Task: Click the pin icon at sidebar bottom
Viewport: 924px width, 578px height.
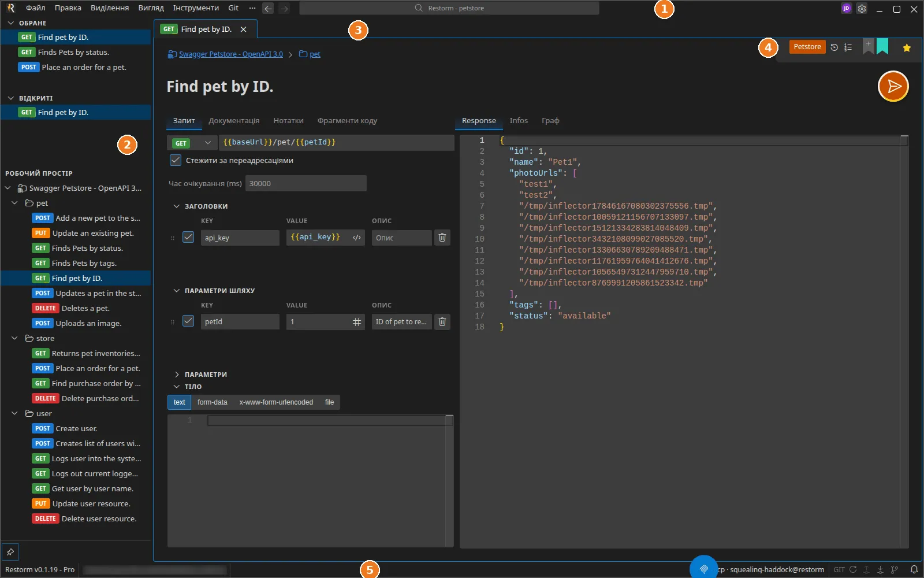Action: (x=10, y=552)
